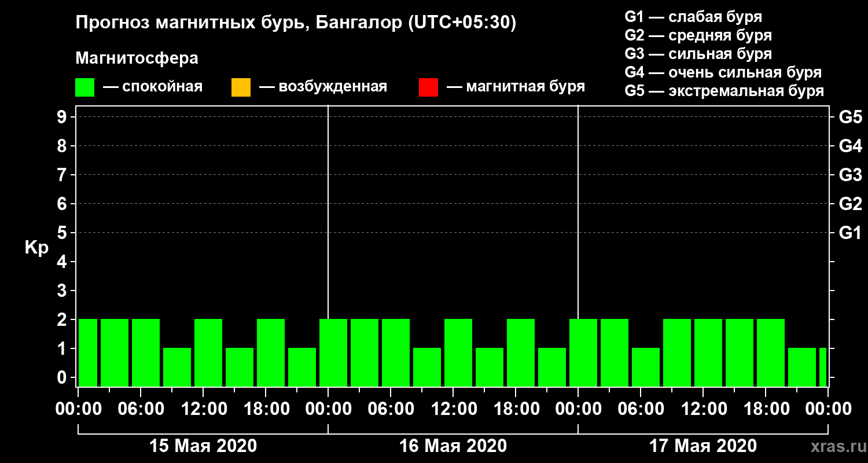This screenshot has width=868, height=463.
Task: Click the G3 label on the right axis
Action: [850, 175]
